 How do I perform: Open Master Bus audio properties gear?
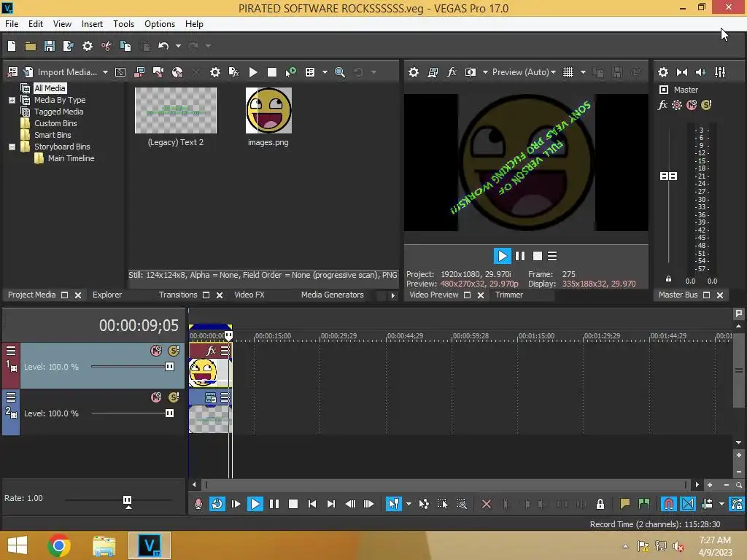pos(662,72)
